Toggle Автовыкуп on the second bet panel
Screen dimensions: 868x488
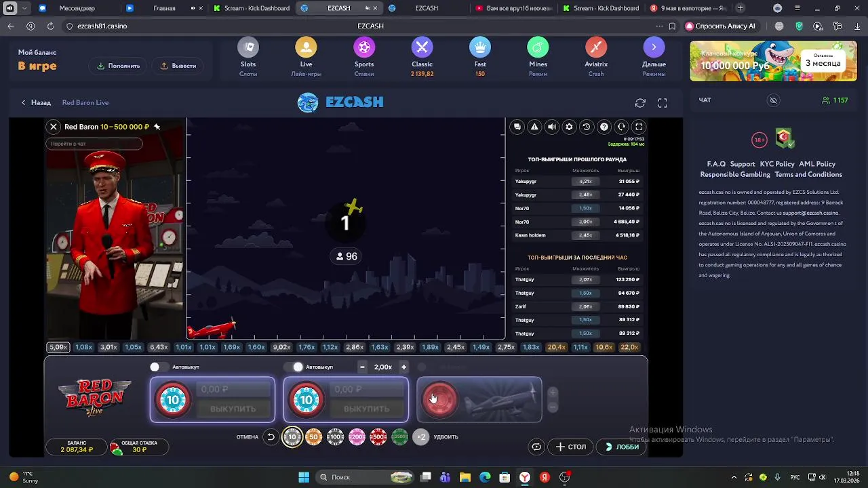(x=294, y=367)
